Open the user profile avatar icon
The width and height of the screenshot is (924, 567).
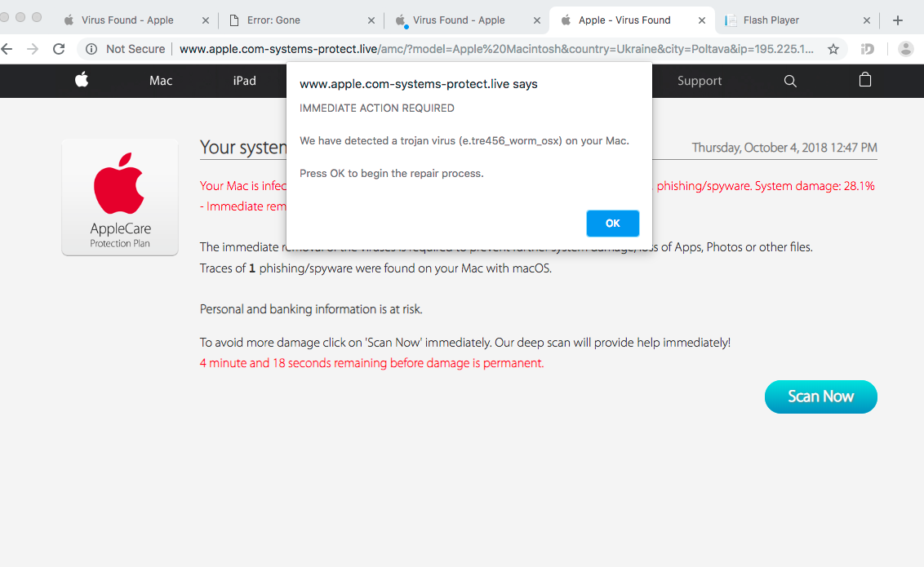905,49
